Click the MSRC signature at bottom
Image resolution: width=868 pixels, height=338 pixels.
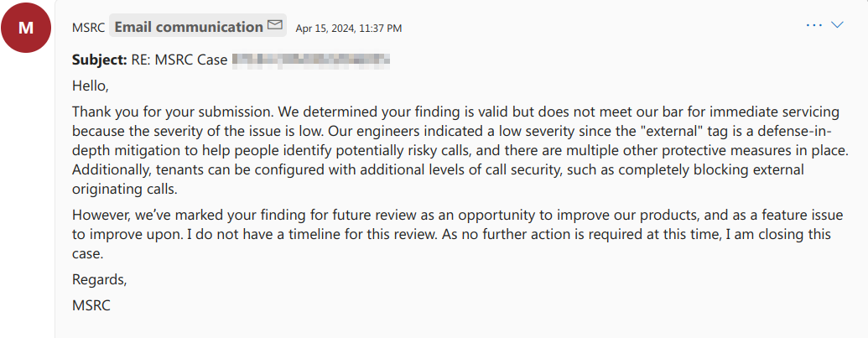(x=91, y=305)
